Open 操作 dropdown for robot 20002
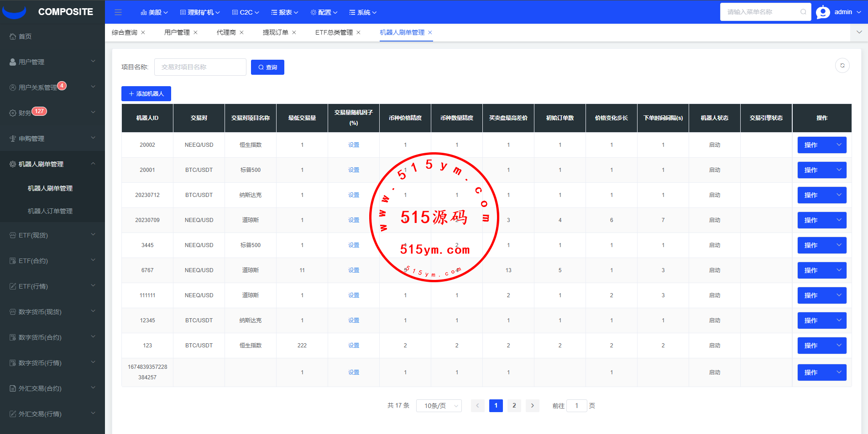Viewport: 868px width, 434px height. 821,145
